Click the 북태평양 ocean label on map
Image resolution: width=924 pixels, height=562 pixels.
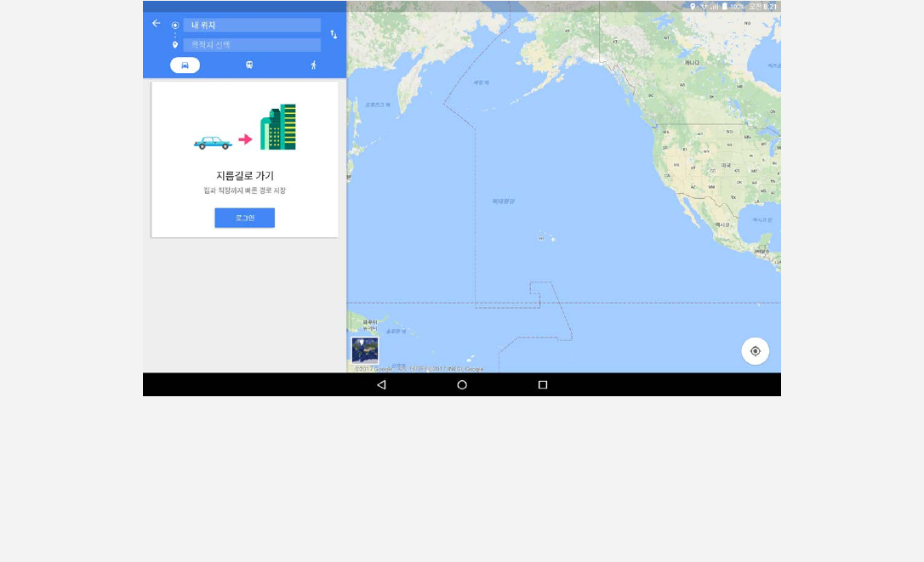point(503,202)
